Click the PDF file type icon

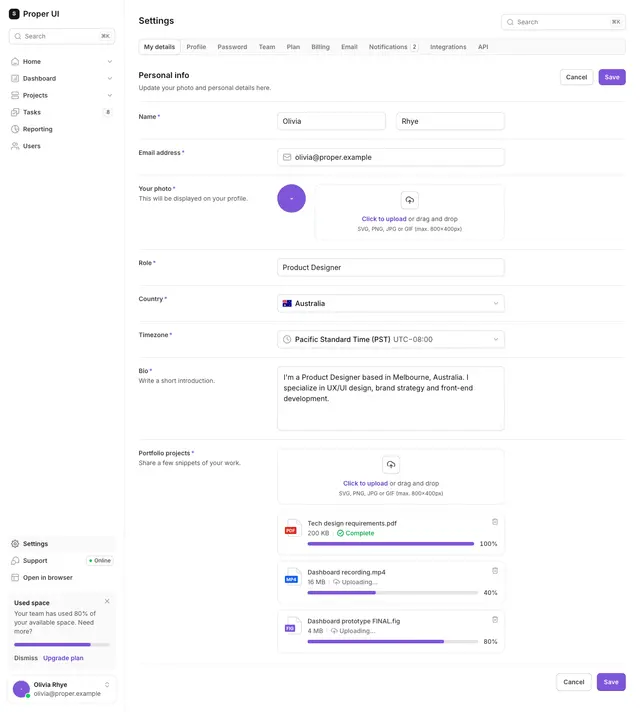click(x=293, y=528)
